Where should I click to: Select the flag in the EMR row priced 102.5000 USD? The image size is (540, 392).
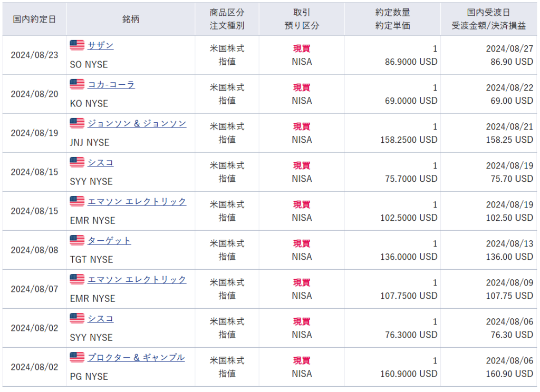click(x=77, y=201)
